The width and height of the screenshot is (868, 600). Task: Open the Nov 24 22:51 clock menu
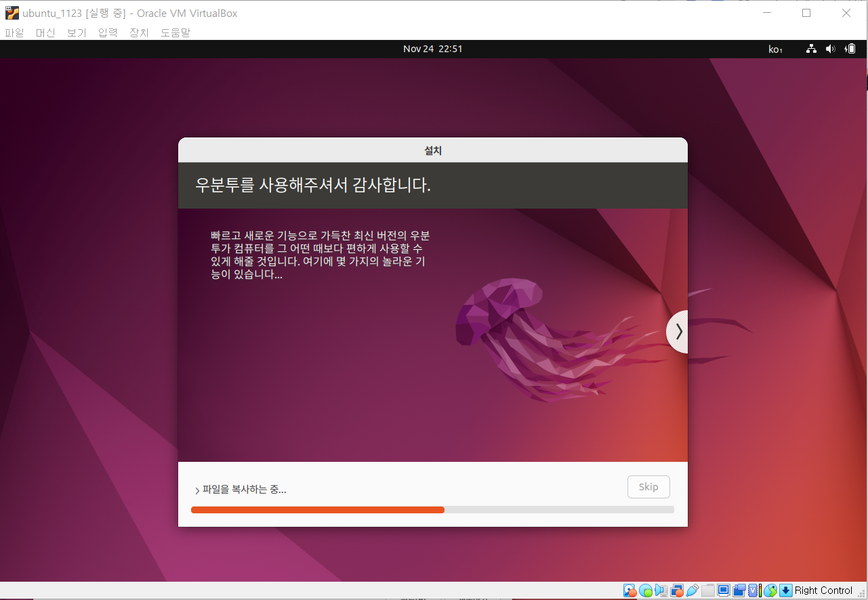pos(433,49)
